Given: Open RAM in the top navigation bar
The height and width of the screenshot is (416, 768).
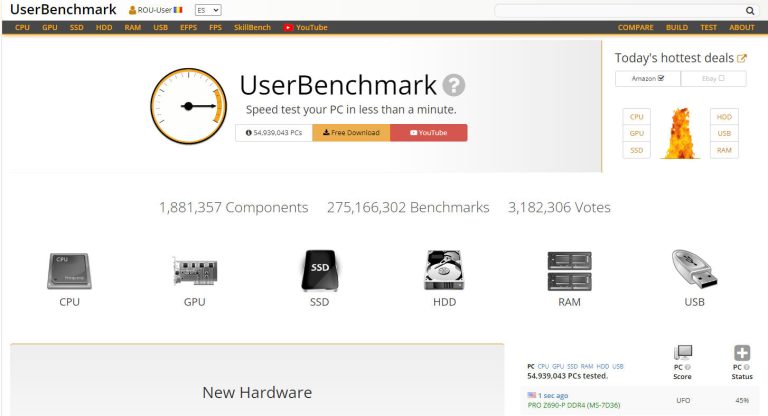Looking at the screenshot, I should tap(133, 27).
